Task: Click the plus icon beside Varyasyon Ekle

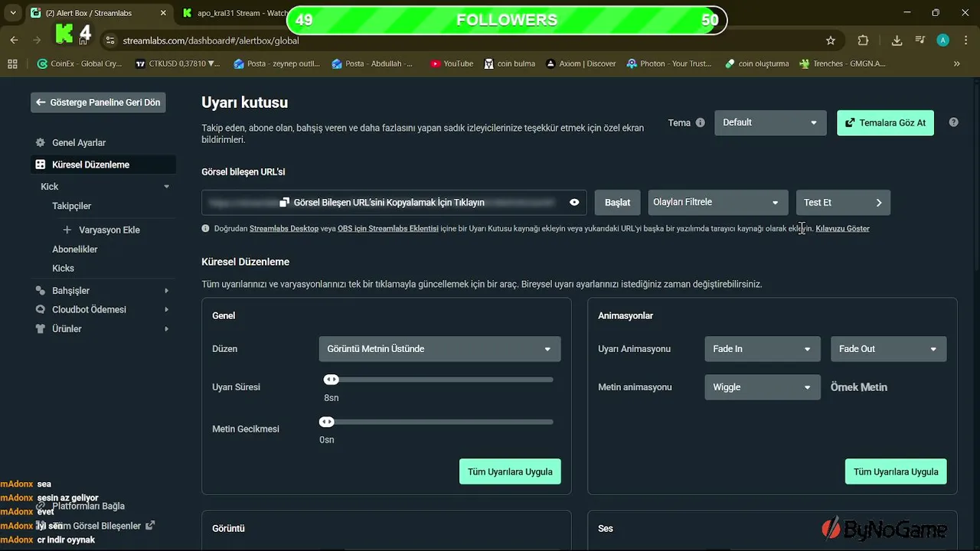Action: [x=67, y=230]
